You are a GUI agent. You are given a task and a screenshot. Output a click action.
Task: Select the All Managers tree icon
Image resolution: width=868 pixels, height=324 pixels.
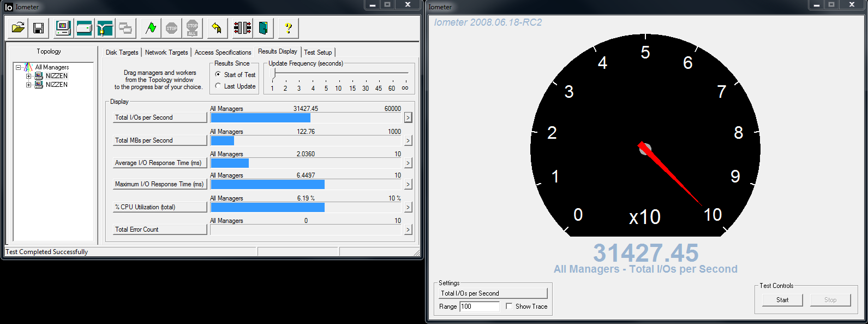pos(28,67)
